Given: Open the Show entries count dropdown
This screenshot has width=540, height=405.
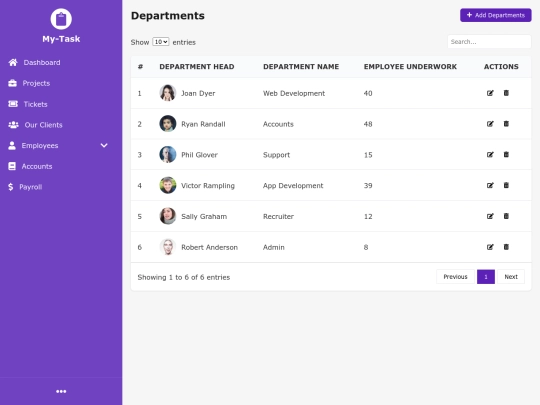Looking at the screenshot, I should click(x=160, y=42).
